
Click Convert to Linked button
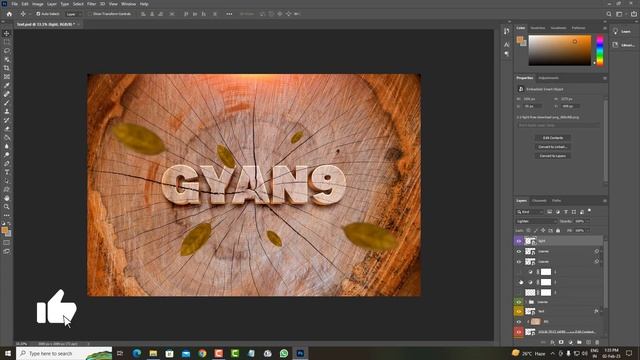pyautogui.click(x=553, y=147)
